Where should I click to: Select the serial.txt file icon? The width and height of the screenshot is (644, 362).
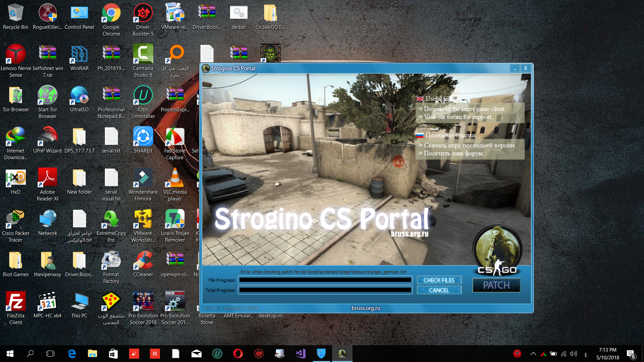[111, 140]
